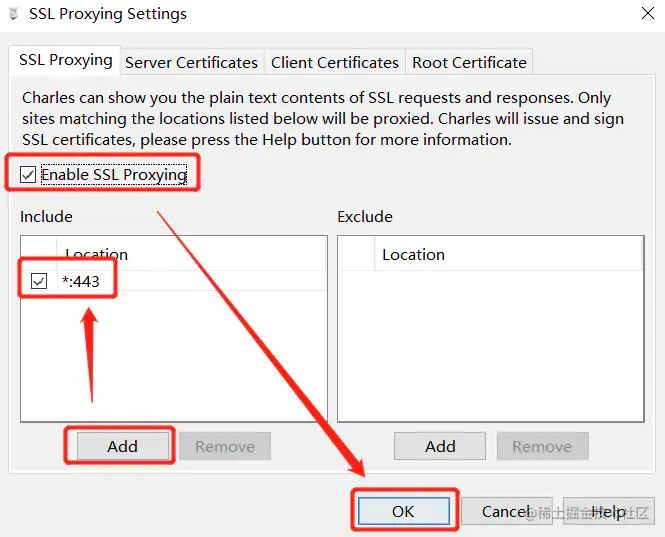Confirm settings with the OK button
The width and height of the screenshot is (665, 537).
point(403,511)
